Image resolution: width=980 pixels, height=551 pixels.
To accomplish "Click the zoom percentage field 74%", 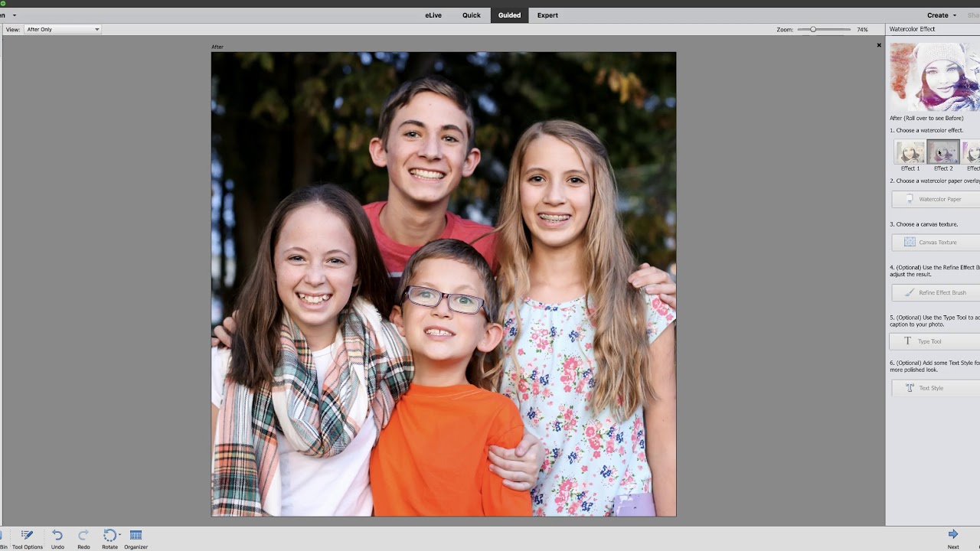I will coord(863,29).
